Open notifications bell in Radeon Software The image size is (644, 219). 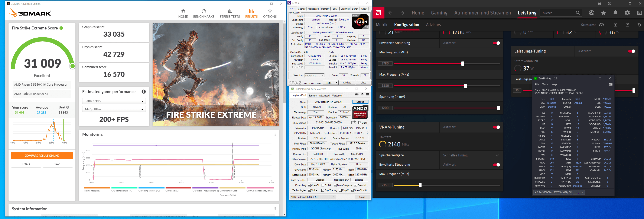point(615,13)
